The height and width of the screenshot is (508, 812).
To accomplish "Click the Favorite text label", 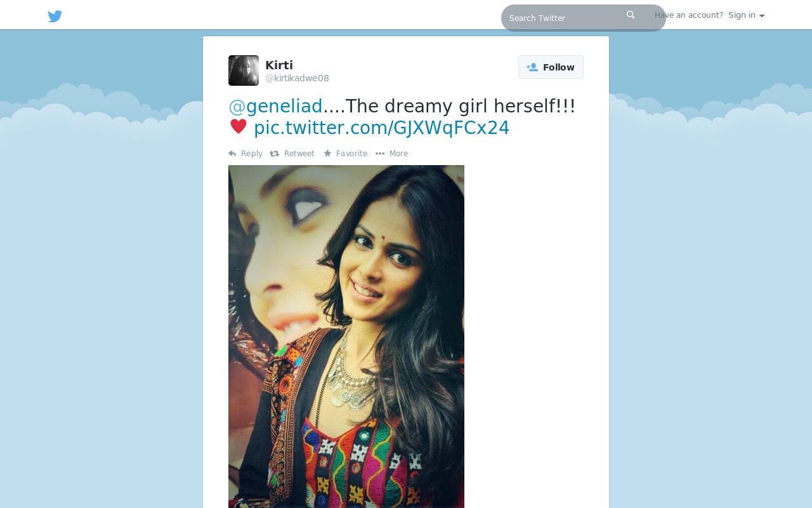I will pyautogui.click(x=351, y=154).
